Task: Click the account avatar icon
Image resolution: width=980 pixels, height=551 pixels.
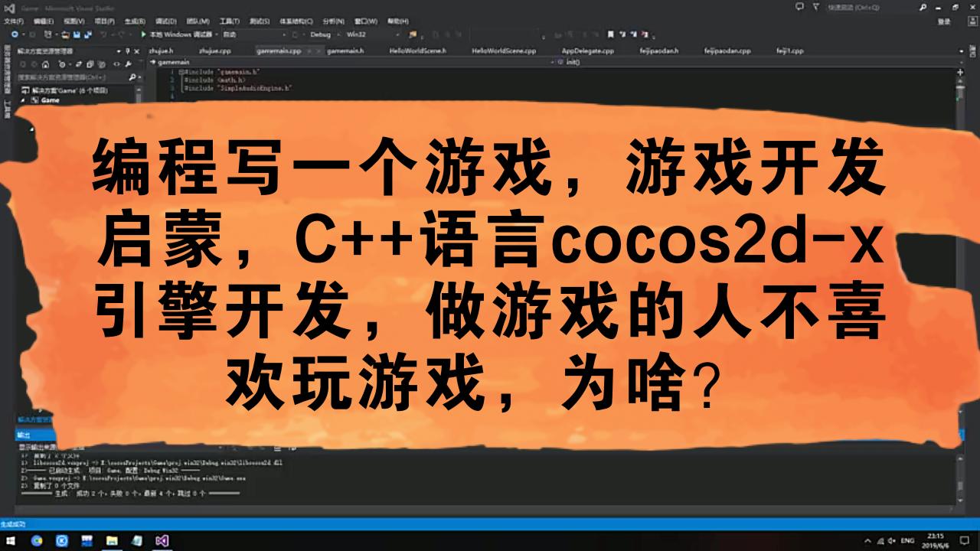Action: [x=972, y=21]
